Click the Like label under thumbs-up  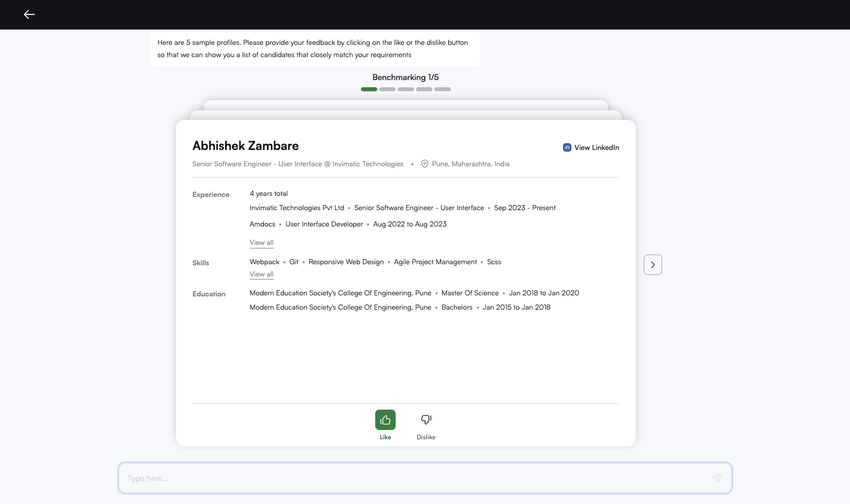coord(385,437)
